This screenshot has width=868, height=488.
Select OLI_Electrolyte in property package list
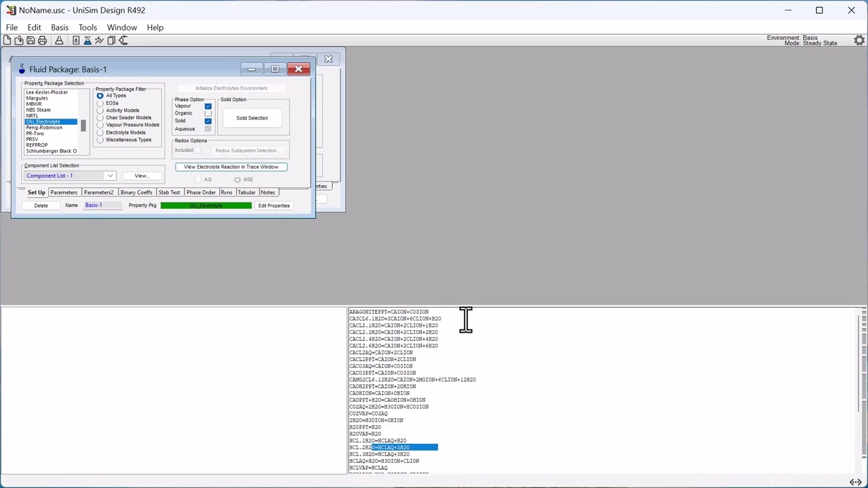[x=51, y=122]
